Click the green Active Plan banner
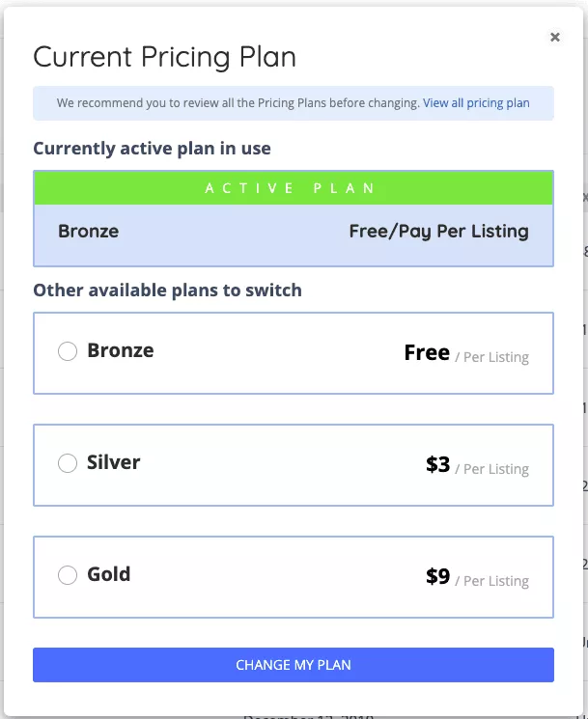This screenshot has width=588, height=719. (293, 188)
